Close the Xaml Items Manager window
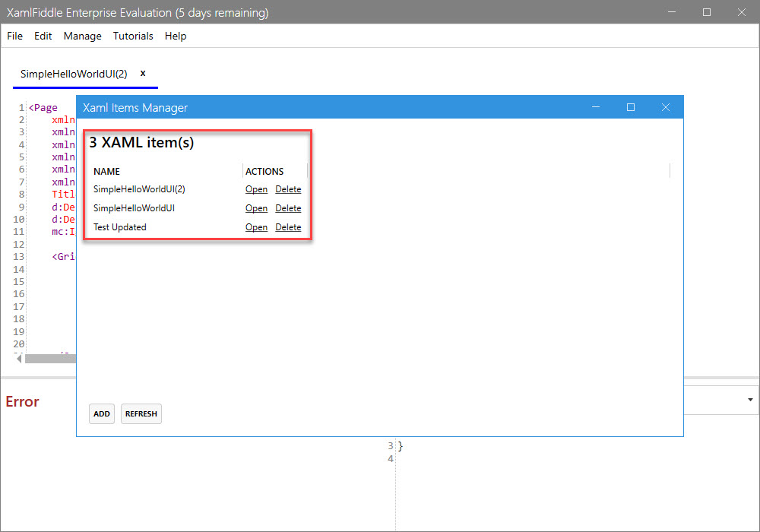Viewport: 760px width, 532px height. pos(666,107)
